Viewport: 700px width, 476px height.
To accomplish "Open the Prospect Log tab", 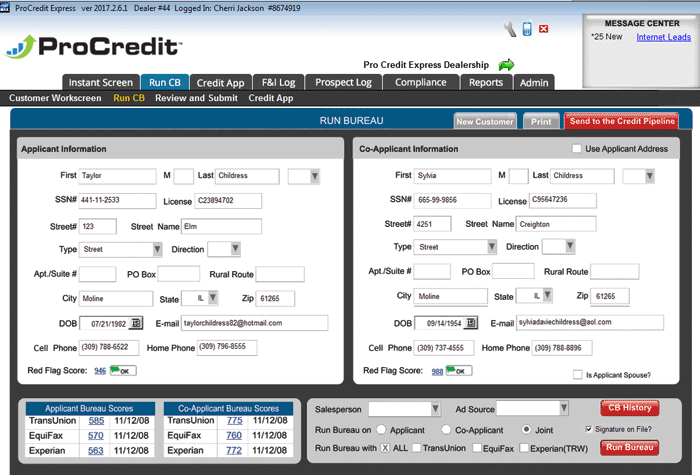I will coord(343,83).
